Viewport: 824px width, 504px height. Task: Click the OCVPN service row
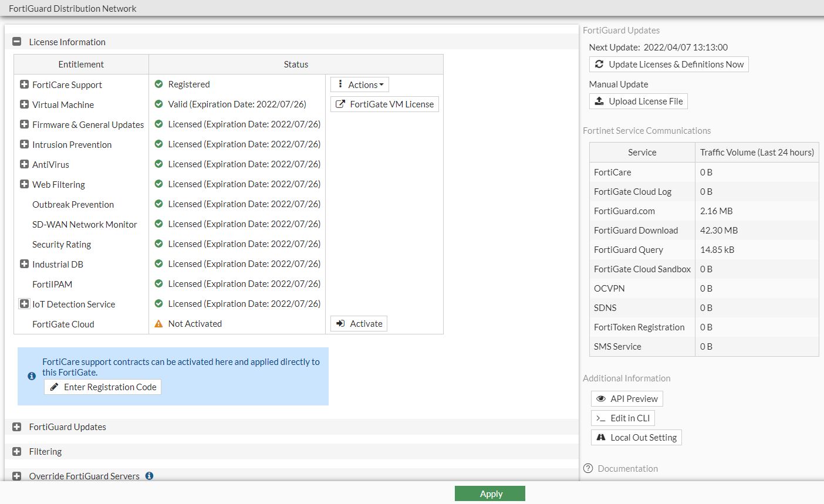coord(704,289)
